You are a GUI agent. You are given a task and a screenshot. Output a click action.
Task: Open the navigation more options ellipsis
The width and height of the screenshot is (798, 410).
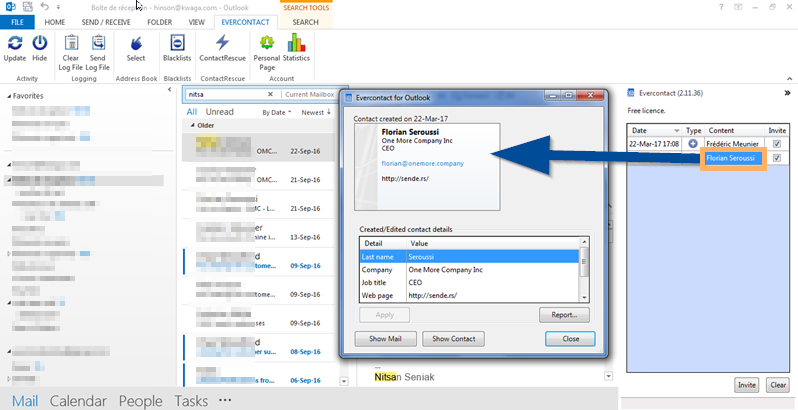[225, 400]
